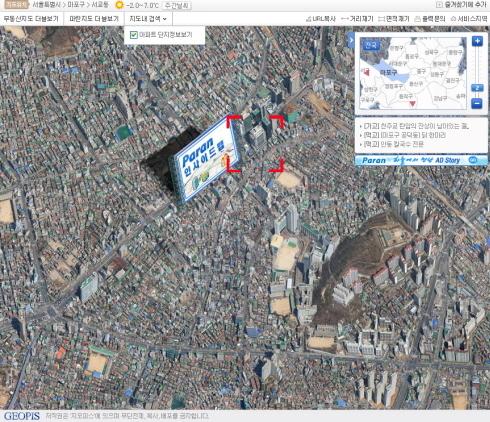This screenshot has width=490, height=422.
Task: Select the 거리재기 distance measuring tool
Action: (x=358, y=19)
